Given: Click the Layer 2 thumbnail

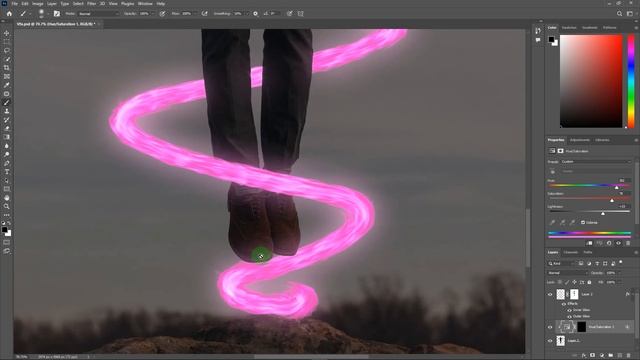Looking at the screenshot, I should [x=561, y=340].
